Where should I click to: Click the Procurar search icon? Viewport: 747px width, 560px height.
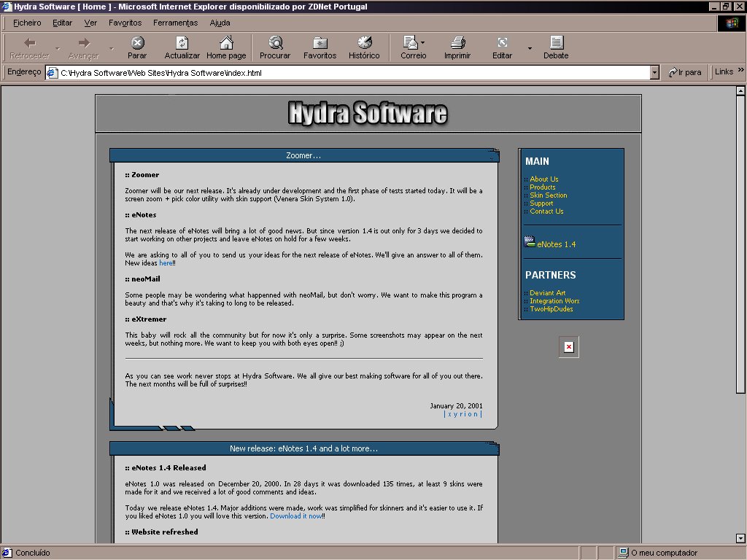coord(274,45)
